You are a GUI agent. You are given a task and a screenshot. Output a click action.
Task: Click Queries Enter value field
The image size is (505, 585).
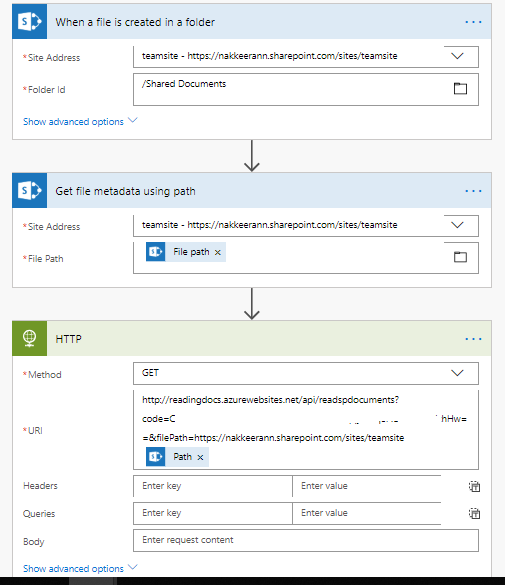click(367, 513)
